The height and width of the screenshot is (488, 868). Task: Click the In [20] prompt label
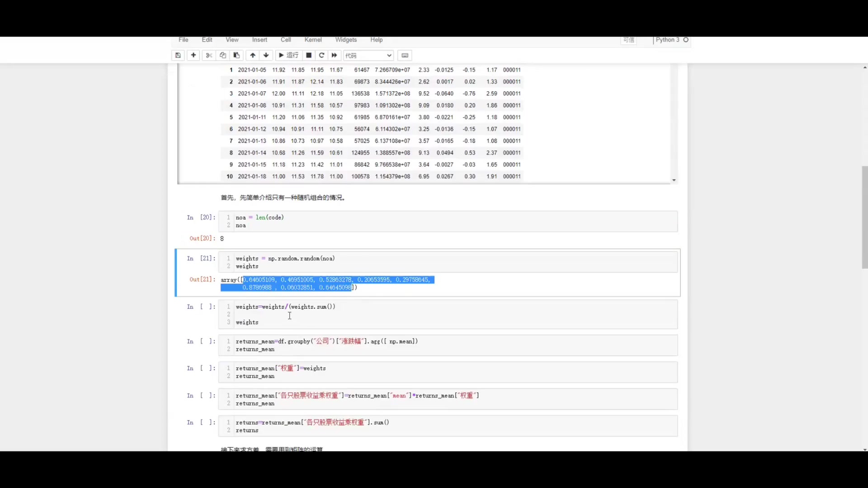tap(201, 217)
